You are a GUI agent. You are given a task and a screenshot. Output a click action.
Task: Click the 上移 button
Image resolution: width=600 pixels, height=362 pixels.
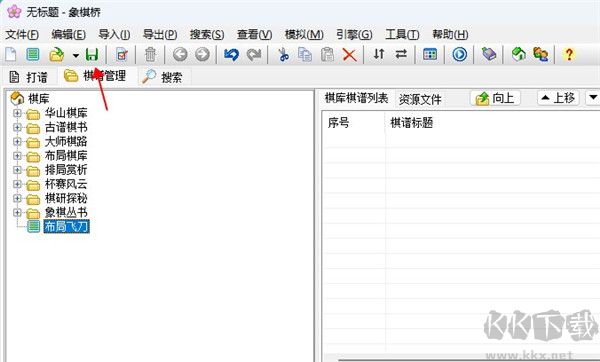558,98
